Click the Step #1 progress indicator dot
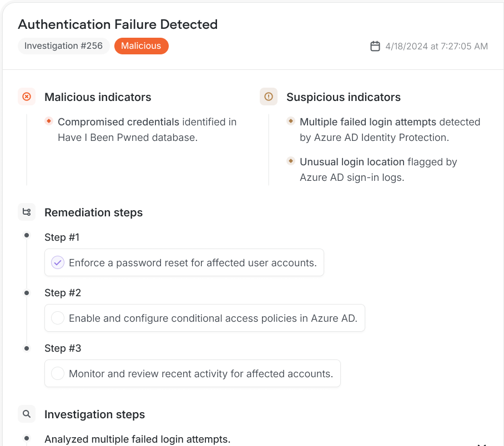The image size is (504, 446). [26, 235]
